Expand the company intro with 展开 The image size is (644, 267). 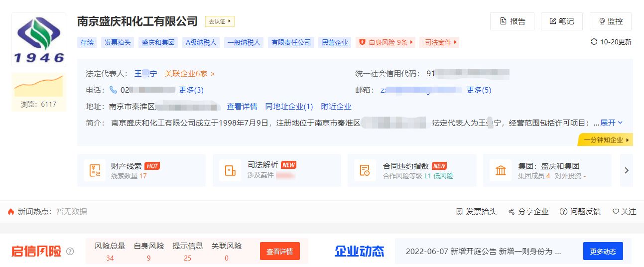pyautogui.click(x=612, y=123)
